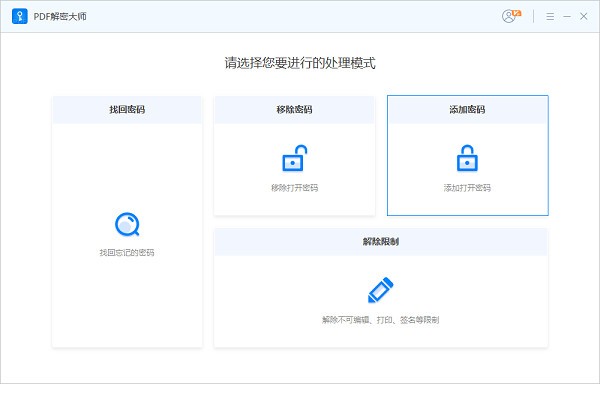Screen dimensions: 600x400
Task: Select the 移除密码 card header
Action: (x=294, y=109)
